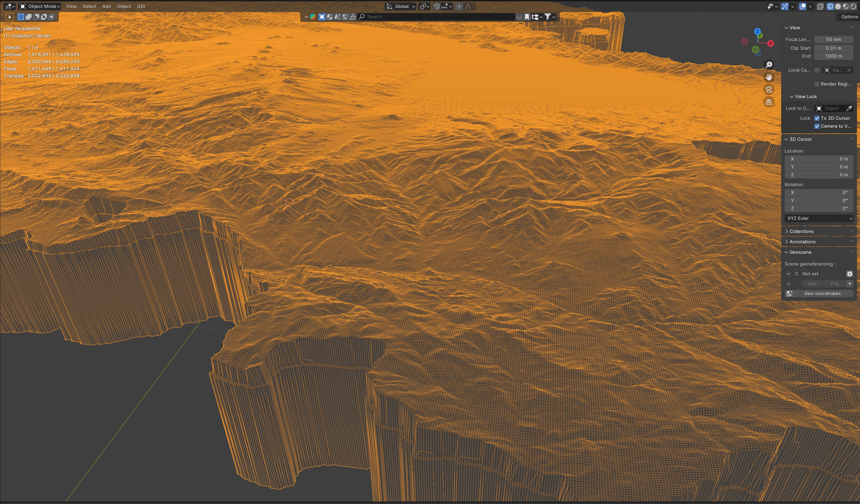
Task: Switch to wireframe viewport shading
Action: (x=830, y=7)
